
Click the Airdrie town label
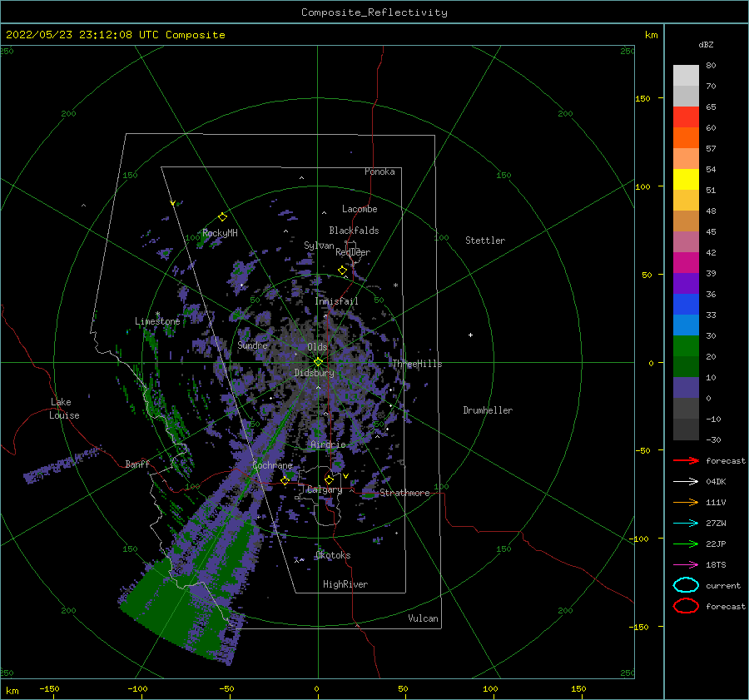[328, 444]
